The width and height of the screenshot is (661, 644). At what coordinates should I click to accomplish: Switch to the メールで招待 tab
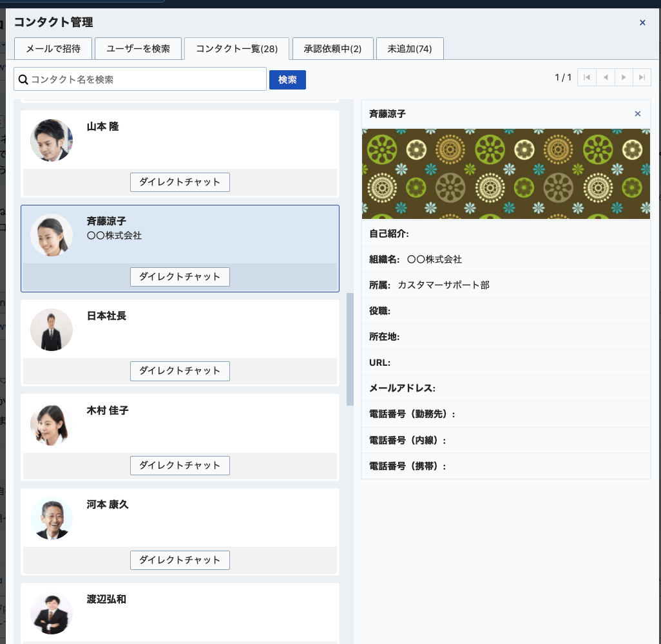coord(53,49)
